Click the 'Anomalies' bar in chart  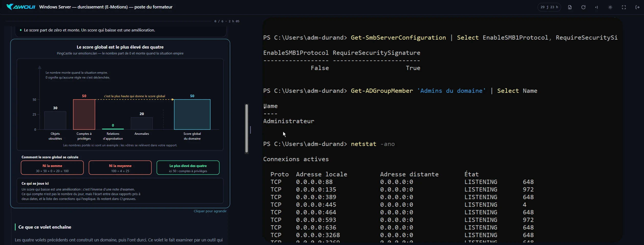142,123
